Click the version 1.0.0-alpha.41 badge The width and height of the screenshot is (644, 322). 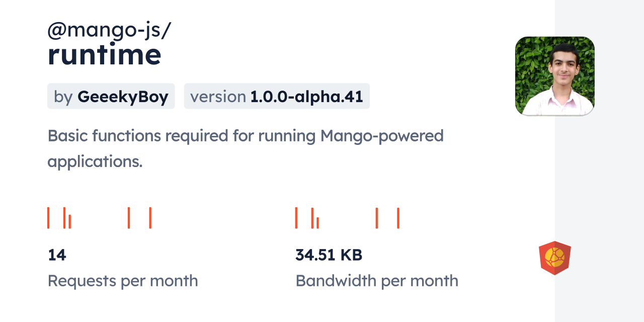(277, 96)
